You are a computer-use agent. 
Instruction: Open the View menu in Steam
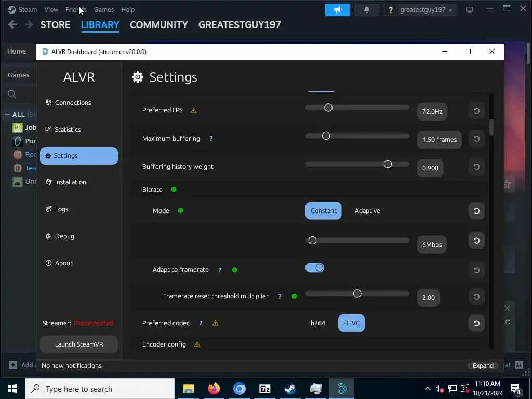pos(51,9)
